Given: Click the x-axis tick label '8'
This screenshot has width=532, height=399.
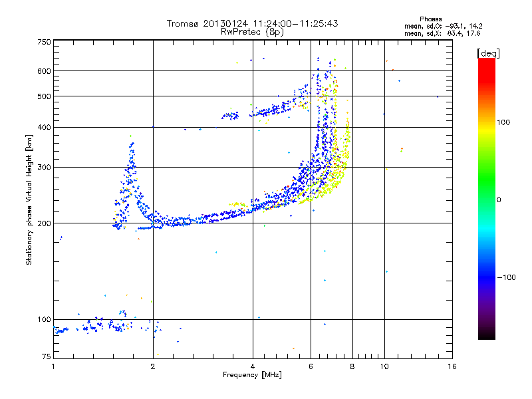Looking at the screenshot, I should click(352, 366).
